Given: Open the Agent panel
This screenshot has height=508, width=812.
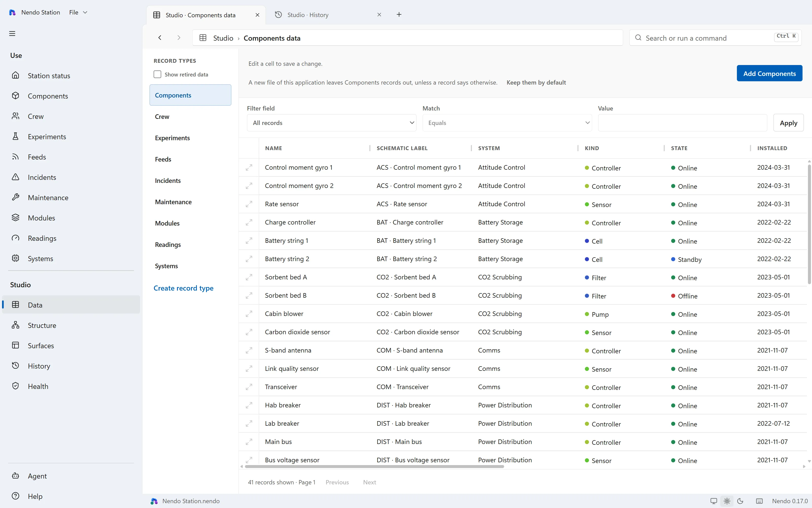Looking at the screenshot, I should [x=71, y=476].
